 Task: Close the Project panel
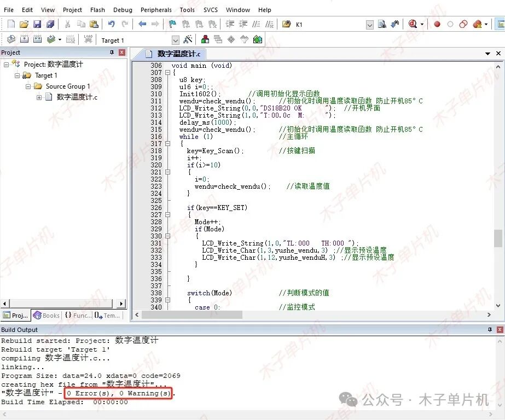(122, 52)
